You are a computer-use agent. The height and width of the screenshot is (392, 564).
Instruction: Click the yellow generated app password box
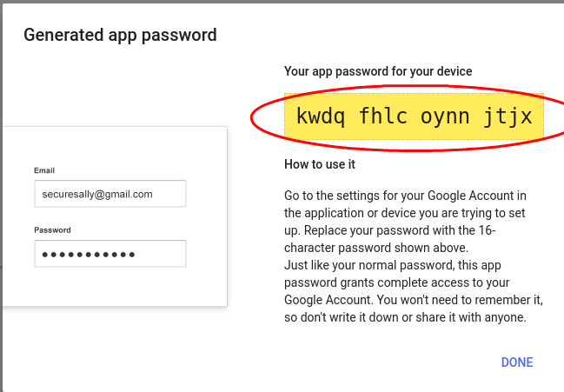(414, 116)
